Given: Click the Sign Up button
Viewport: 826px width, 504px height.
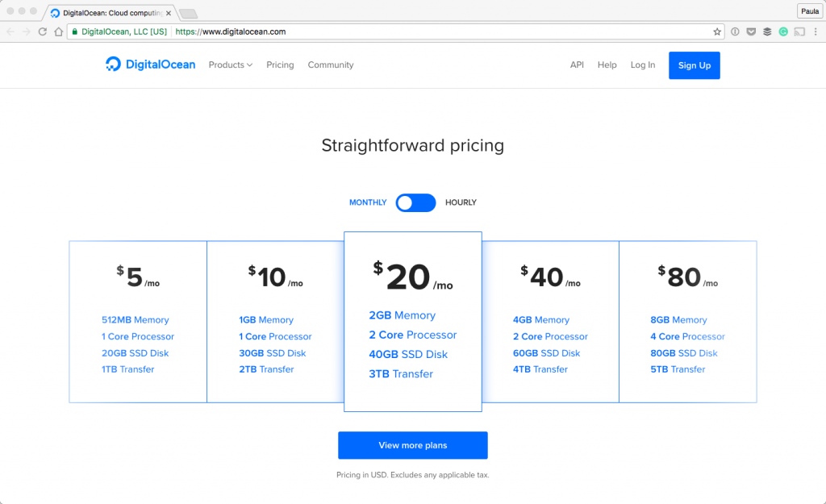Looking at the screenshot, I should (694, 65).
